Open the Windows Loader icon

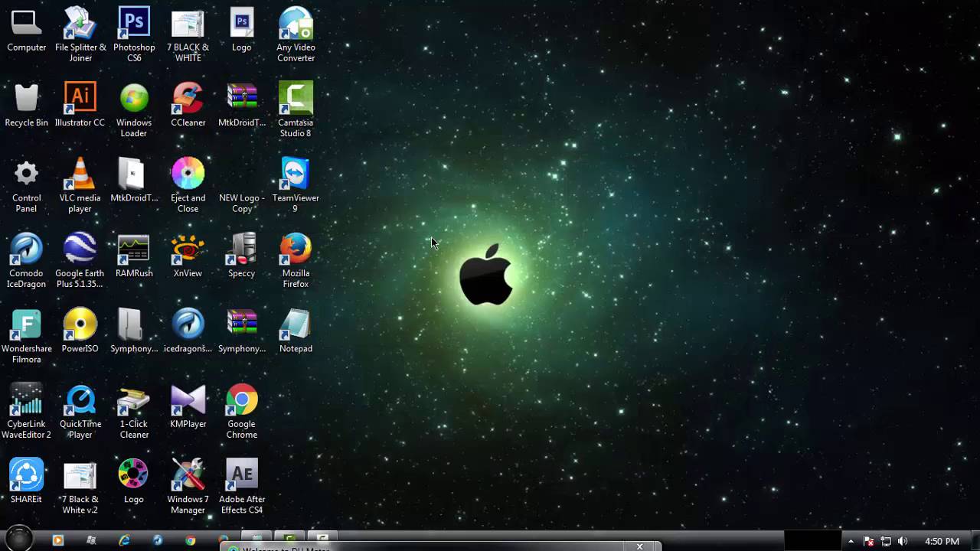pyautogui.click(x=134, y=110)
